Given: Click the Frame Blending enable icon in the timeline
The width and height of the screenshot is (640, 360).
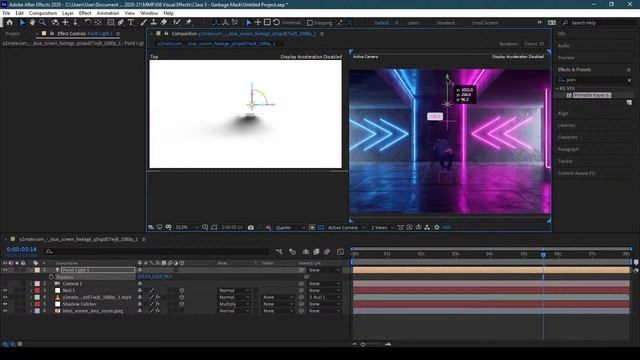Looking at the screenshot, I should coord(316,252).
